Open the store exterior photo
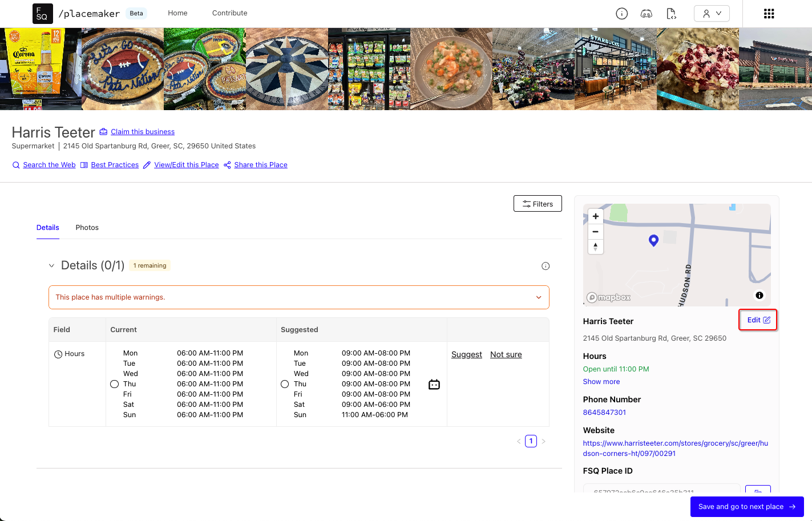 pos(775,69)
